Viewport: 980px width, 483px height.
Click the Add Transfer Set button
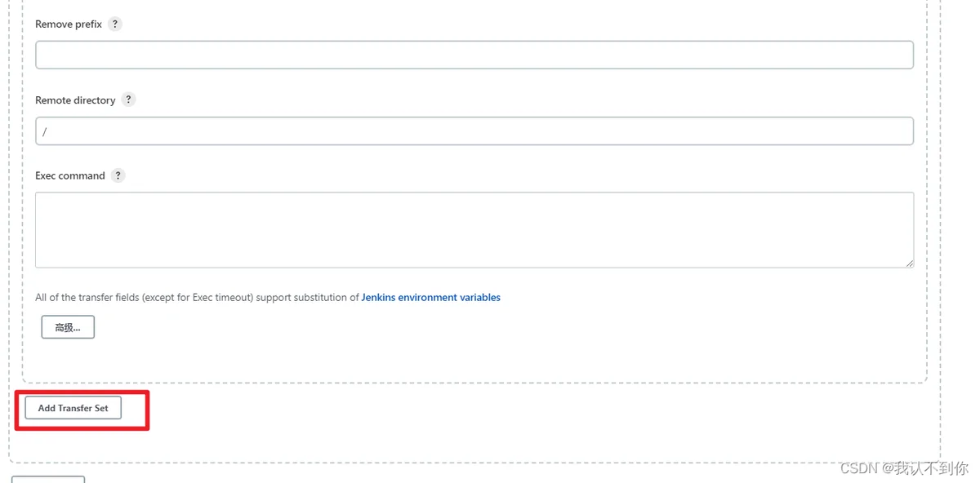pos(73,408)
